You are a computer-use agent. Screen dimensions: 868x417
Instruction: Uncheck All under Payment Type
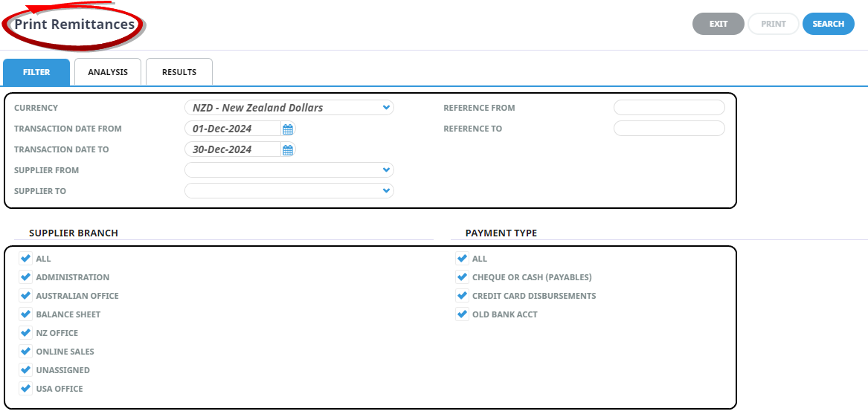(462, 259)
